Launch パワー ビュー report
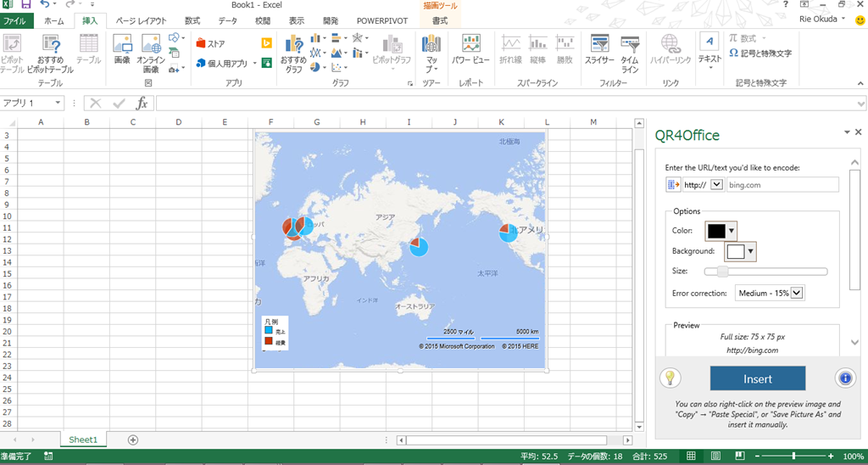868x465 pixels. pos(470,50)
